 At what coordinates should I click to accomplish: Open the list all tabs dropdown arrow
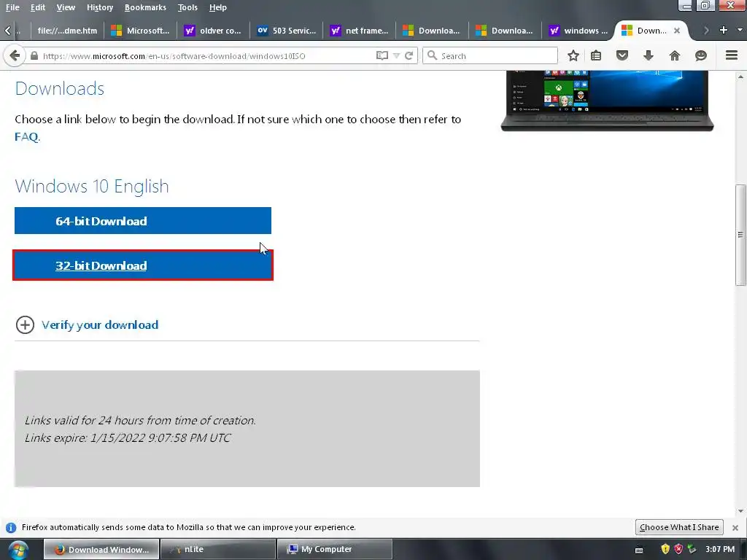coord(740,30)
